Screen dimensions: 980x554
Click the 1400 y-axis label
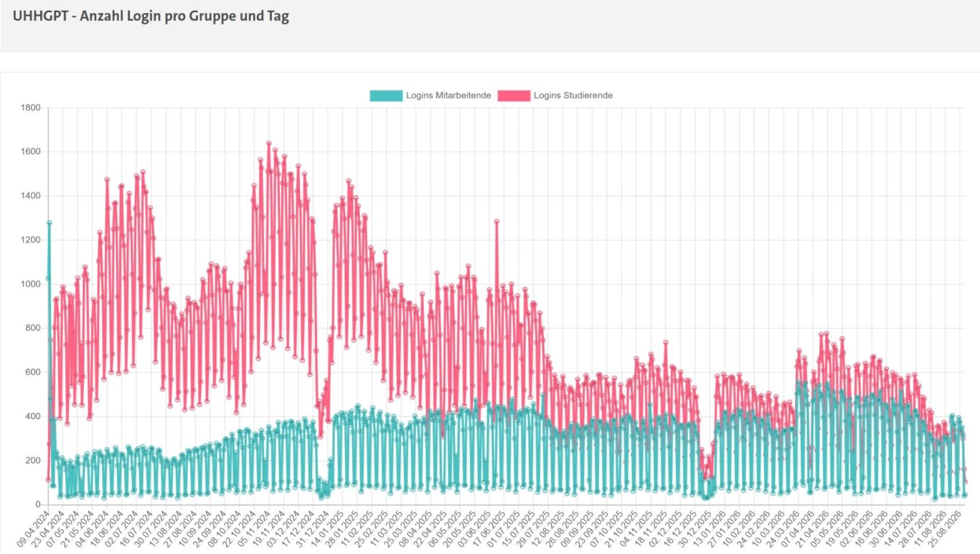31,196
